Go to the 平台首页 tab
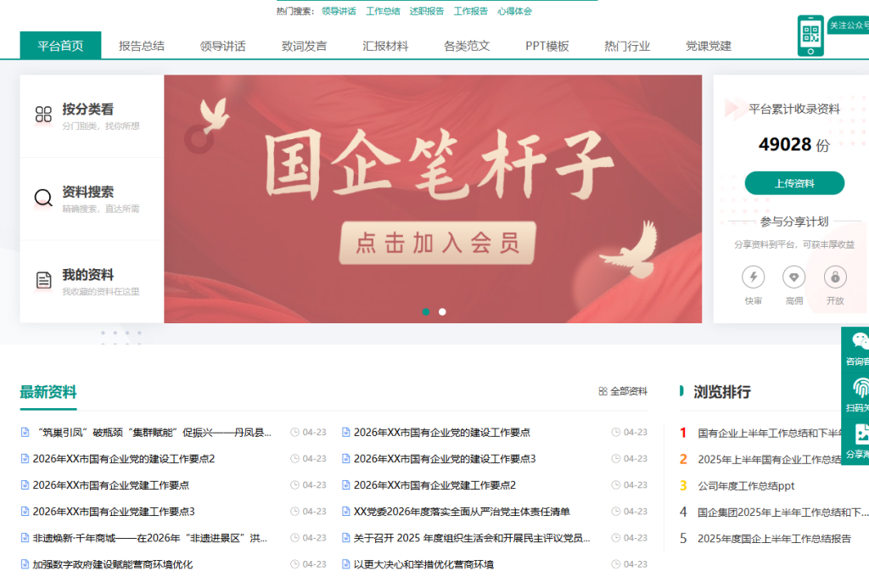Image resolution: width=869 pixels, height=588 pixels. [60, 46]
